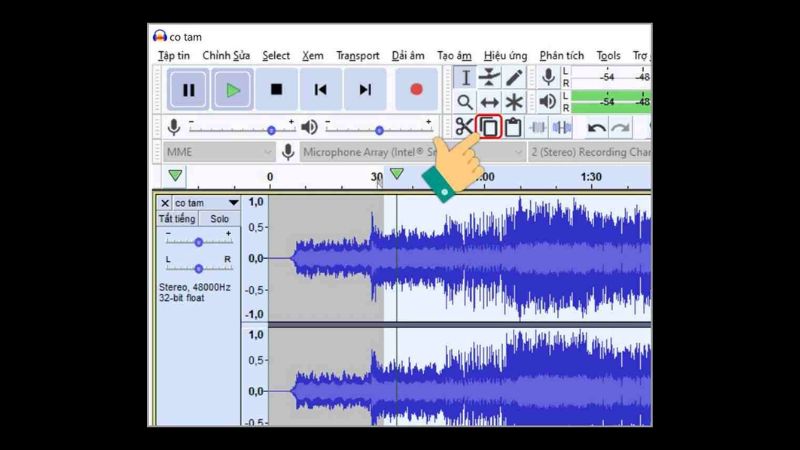Screen dimensions: 800x450
Task: Click the Silence audio icon
Action: pos(562,127)
